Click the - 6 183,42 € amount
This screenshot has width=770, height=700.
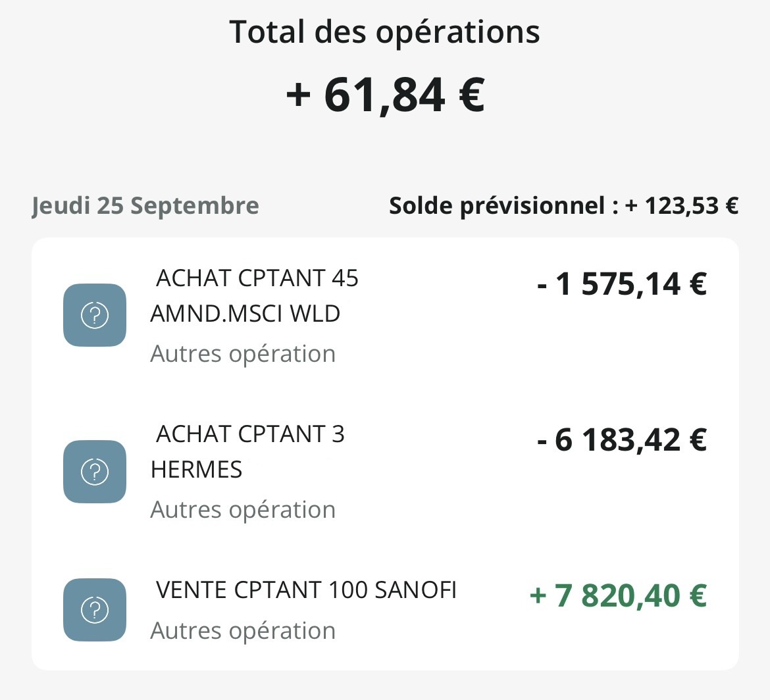pyautogui.click(x=622, y=439)
